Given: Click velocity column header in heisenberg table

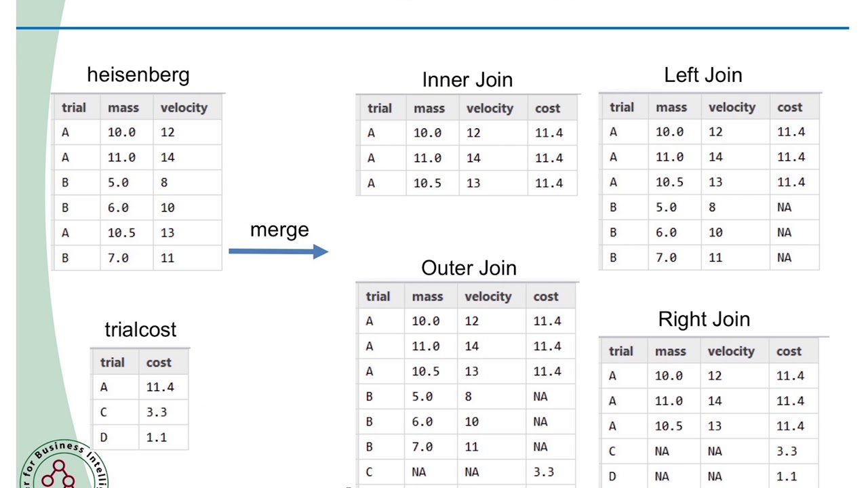Looking at the screenshot, I should coord(184,108).
